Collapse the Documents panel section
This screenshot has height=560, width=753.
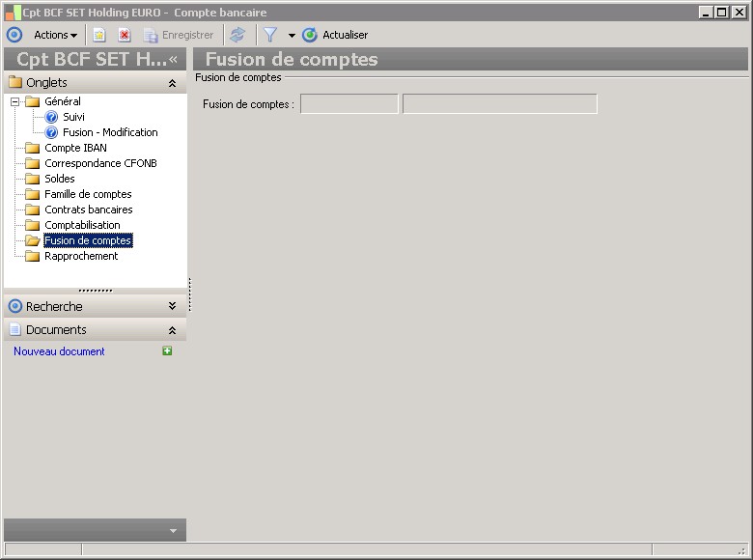tap(172, 330)
